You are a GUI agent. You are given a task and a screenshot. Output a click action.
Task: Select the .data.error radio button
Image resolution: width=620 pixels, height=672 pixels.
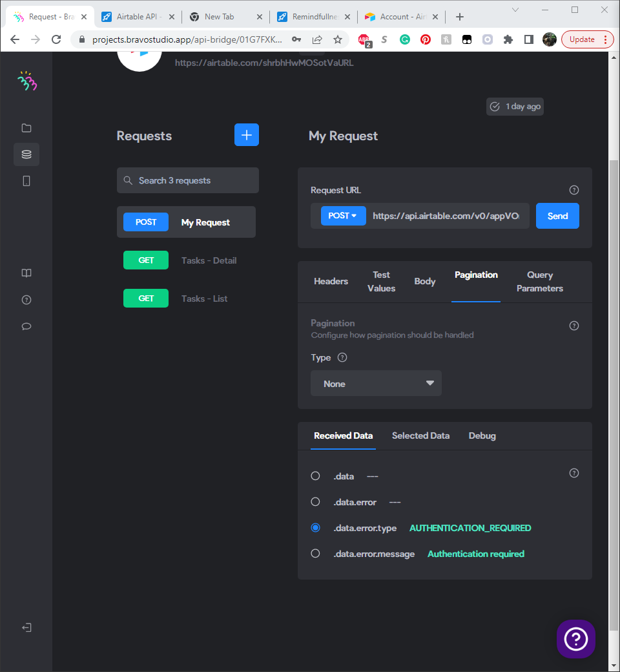pos(315,502)
